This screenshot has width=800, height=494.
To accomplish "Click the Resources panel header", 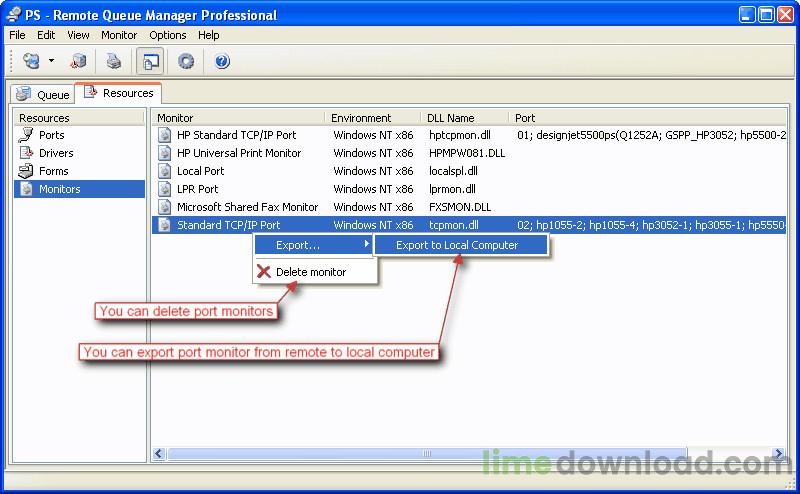I will [80, 118].
